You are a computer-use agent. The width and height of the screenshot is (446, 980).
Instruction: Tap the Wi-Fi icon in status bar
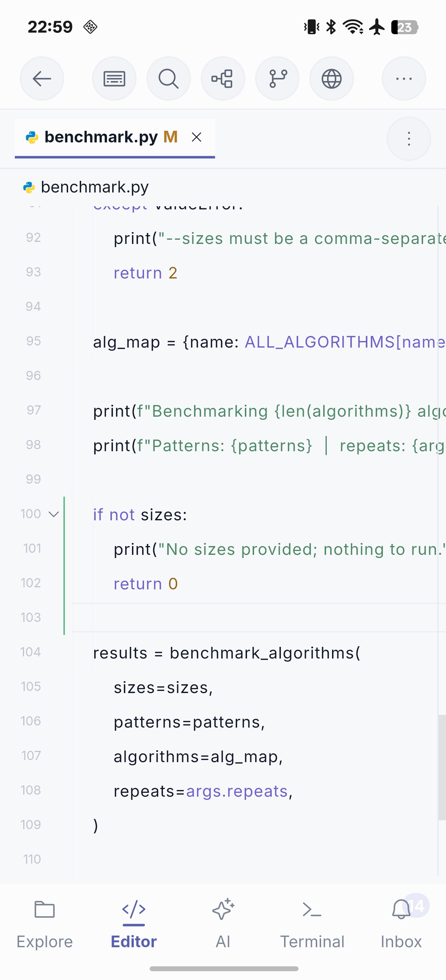tap(353, 27)
